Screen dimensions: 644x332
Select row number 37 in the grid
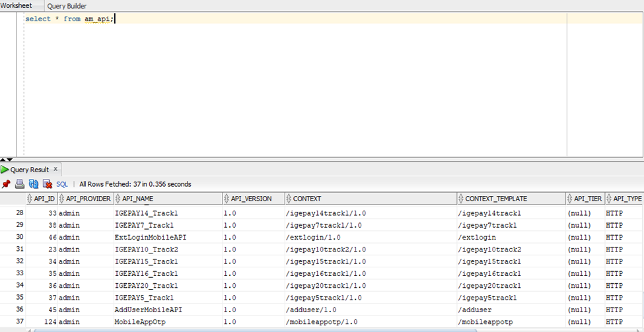19,321
